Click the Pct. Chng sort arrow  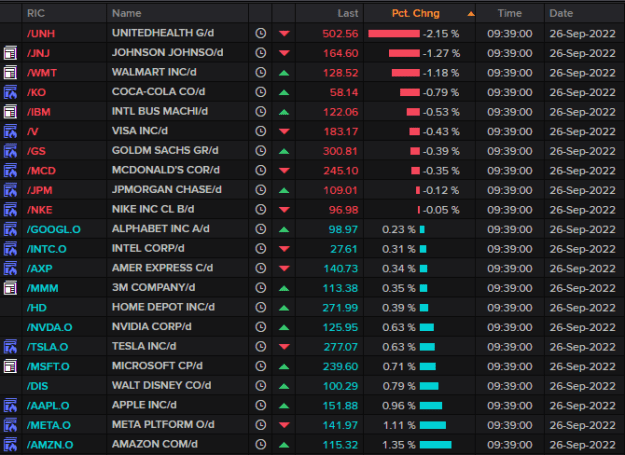coord(471,14)
